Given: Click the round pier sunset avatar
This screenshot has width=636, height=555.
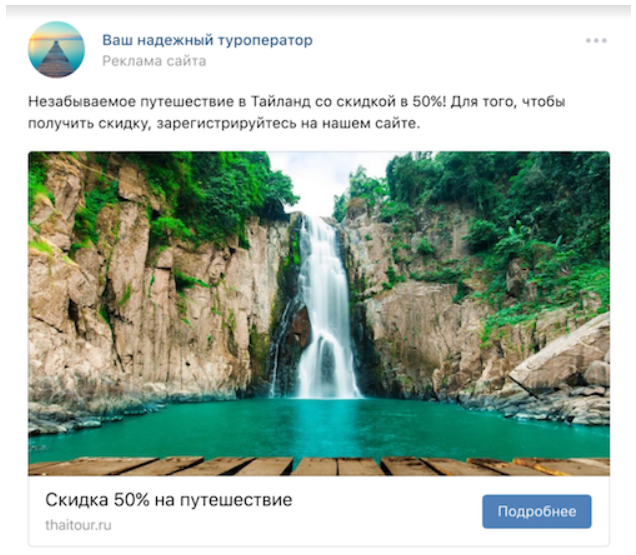Looking at the screenshot, I should click(56, 49).
